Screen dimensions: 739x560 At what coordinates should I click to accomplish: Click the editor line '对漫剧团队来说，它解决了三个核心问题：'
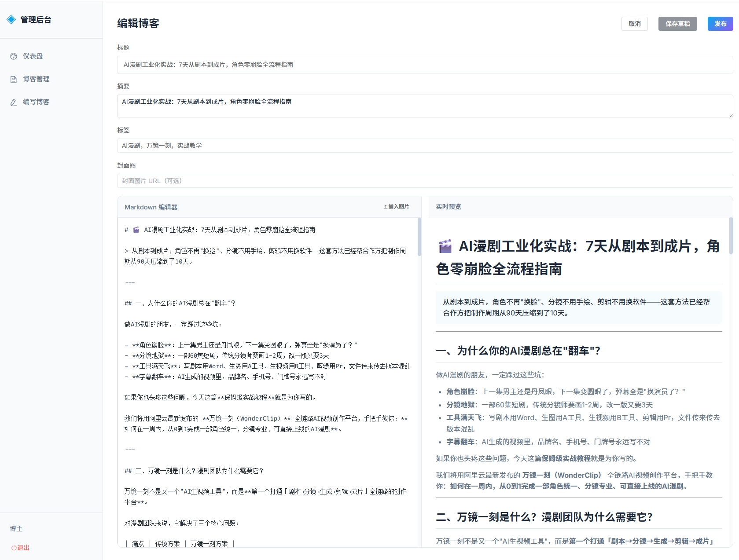point(182,523)
